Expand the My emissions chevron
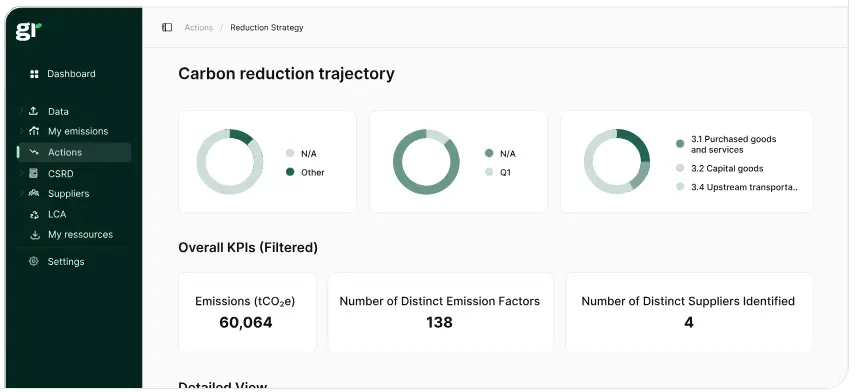 22,130
